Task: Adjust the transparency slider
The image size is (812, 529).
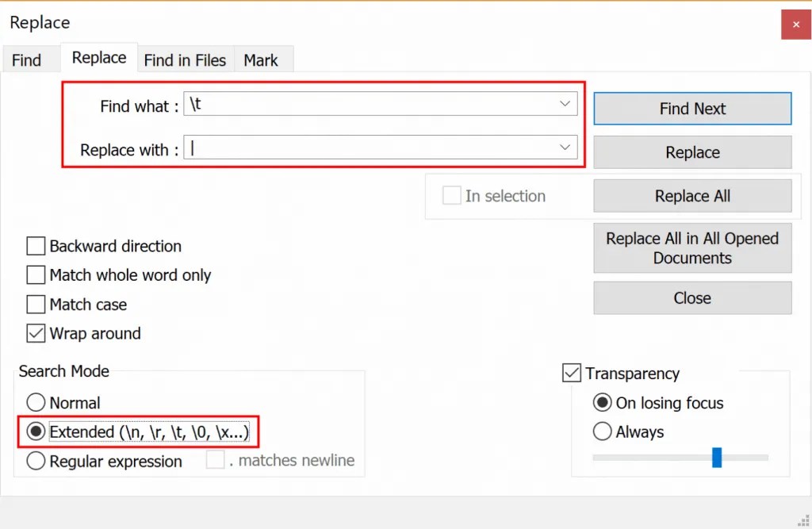Action: tap(716, 457)
